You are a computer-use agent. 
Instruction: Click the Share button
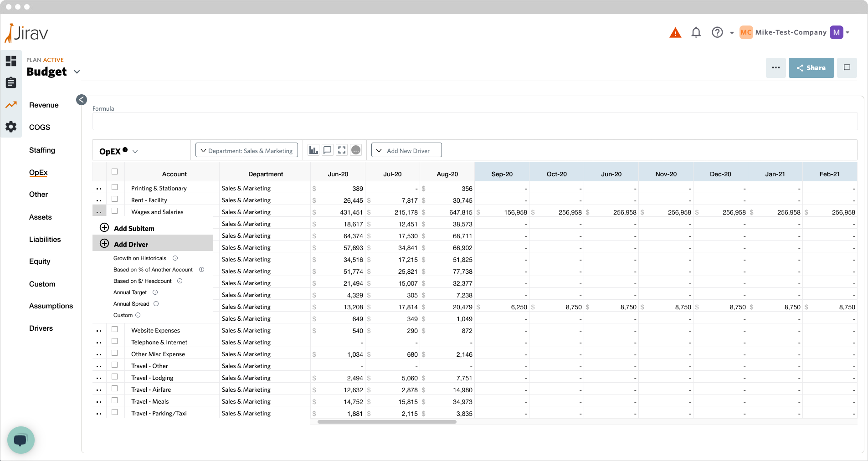811,68
